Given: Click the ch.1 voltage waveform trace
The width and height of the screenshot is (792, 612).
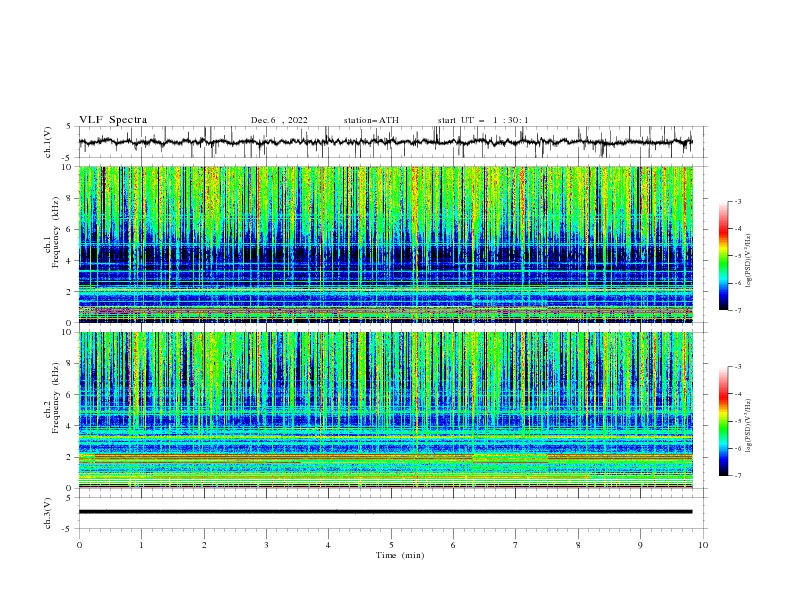Looking at the screenshot, I should pos(385,142).
